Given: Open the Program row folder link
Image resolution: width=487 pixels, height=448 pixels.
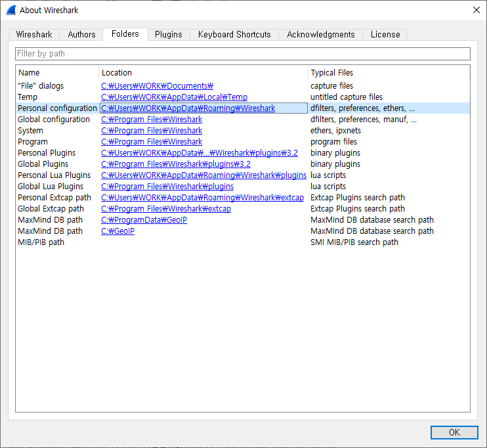Looking at the screenshot, I should (x=152, y=142).
